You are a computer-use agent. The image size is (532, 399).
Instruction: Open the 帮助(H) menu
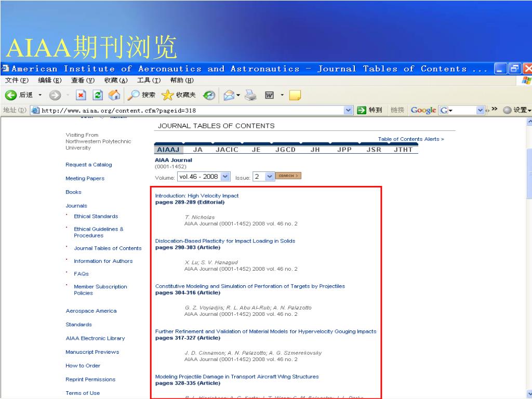pyautogui.click(x=182, y=81)
